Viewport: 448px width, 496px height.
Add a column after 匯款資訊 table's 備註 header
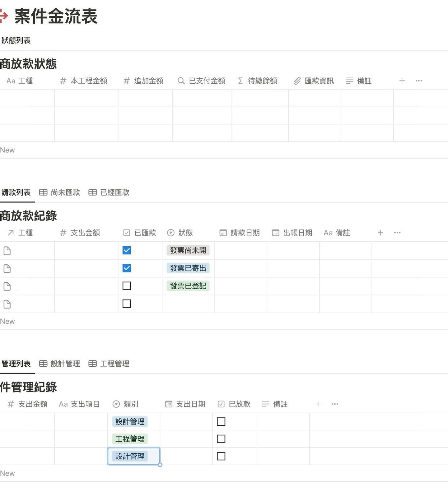402,81
